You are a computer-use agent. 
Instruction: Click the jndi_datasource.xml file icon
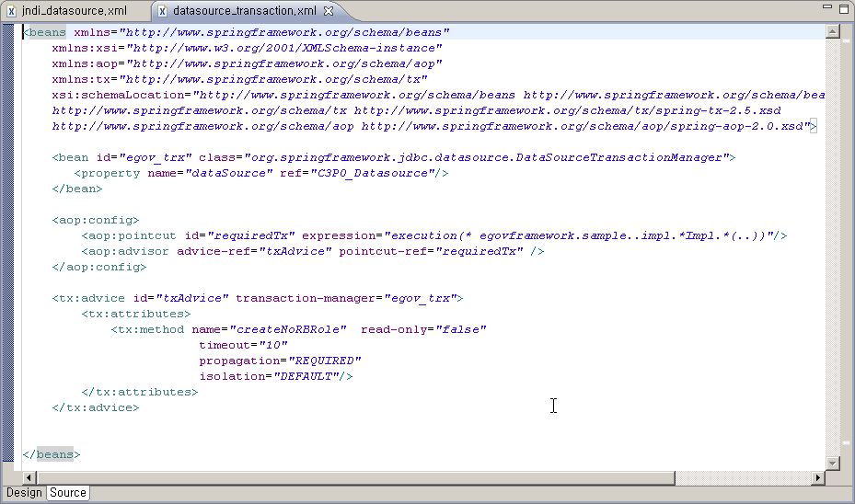[x=11, y=11]
